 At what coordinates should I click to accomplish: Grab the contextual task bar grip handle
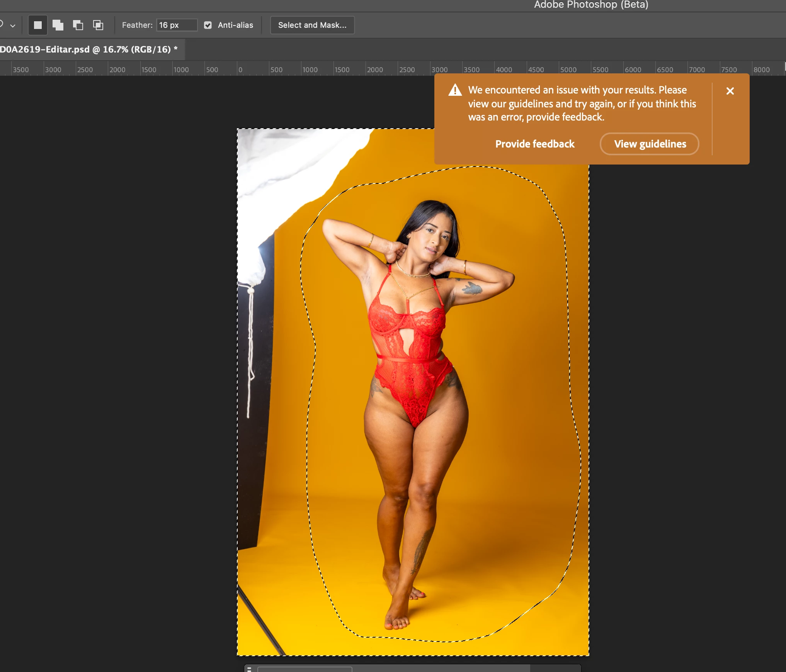click(249, 669)
